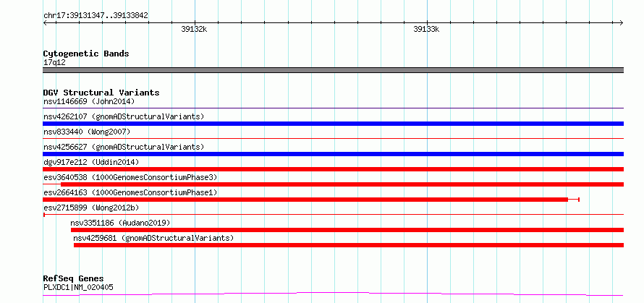Click the nsv1146669 (John2014) variant label

89,101
